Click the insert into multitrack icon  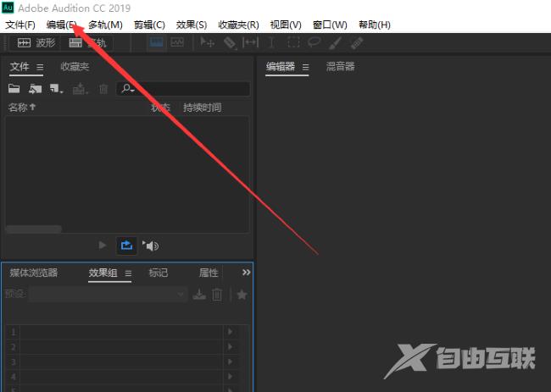80,89
